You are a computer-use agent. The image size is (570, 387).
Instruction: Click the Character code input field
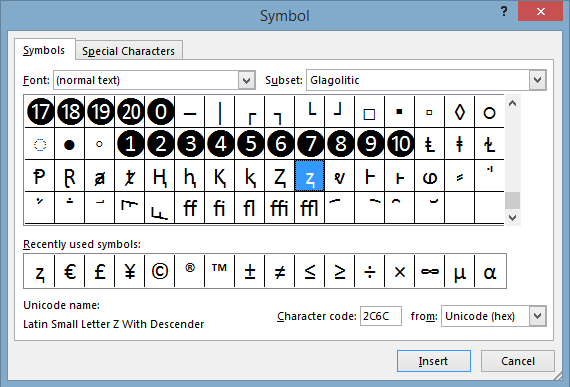(x=381, y=316)
